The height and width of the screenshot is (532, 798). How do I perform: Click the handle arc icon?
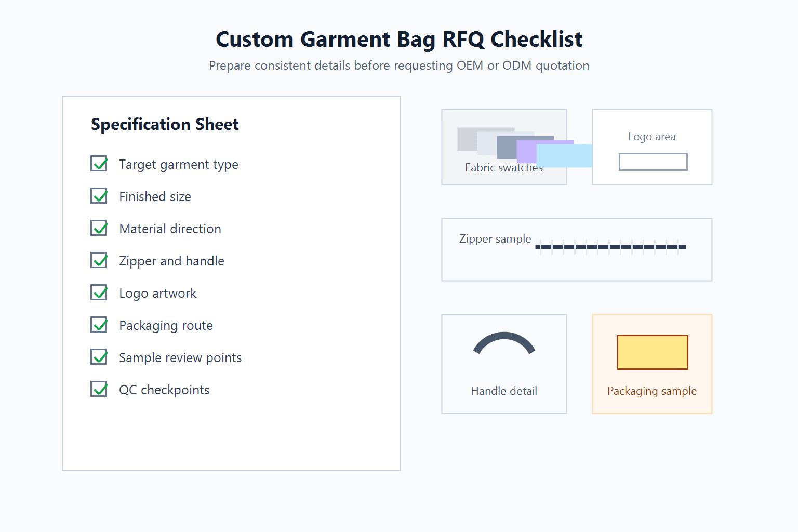[x=504, y=343]
